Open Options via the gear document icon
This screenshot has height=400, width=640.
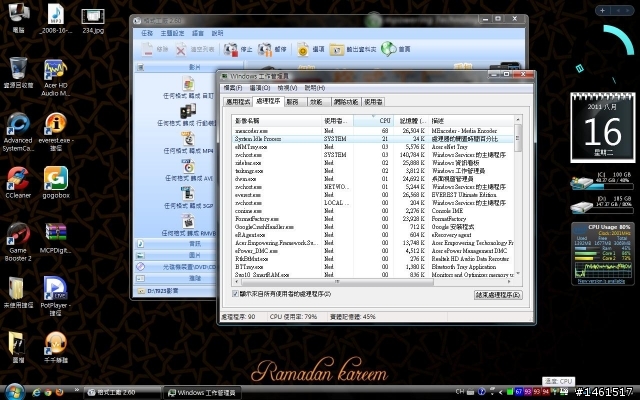tap(303, 49)
